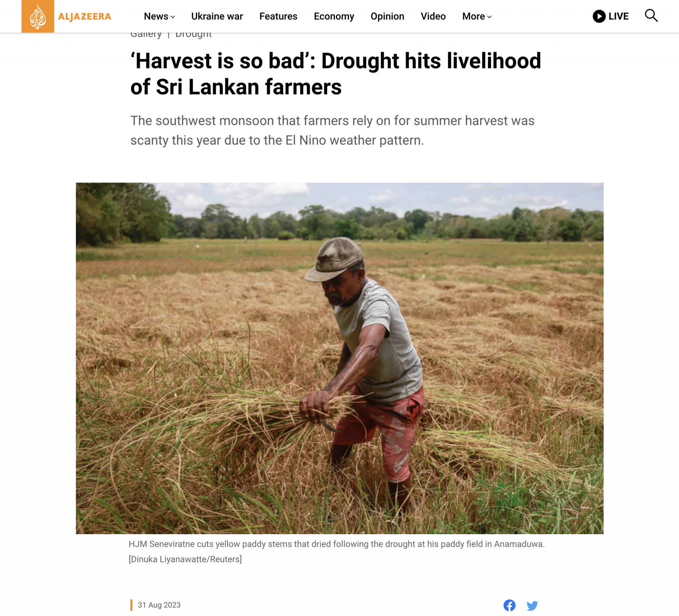The image size is (679, 616).
Task: Click the Gallery breadcrumb link
Action: click(146, 34)
